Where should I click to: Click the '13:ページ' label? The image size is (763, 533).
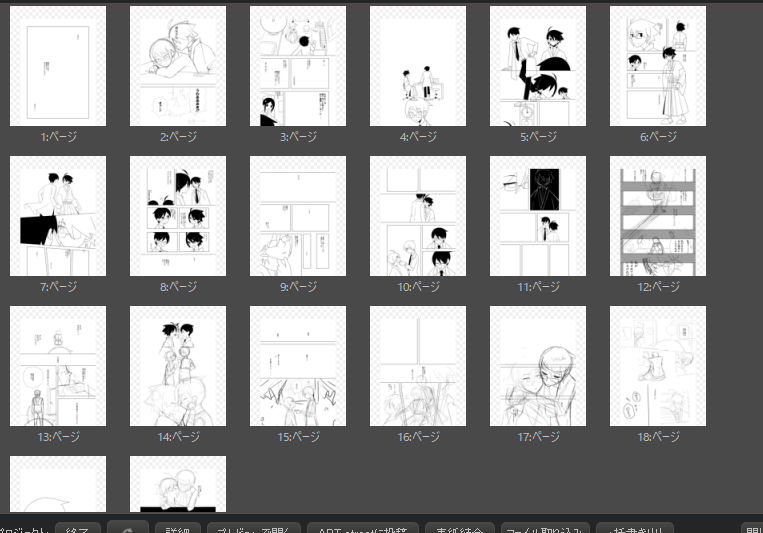58,437
